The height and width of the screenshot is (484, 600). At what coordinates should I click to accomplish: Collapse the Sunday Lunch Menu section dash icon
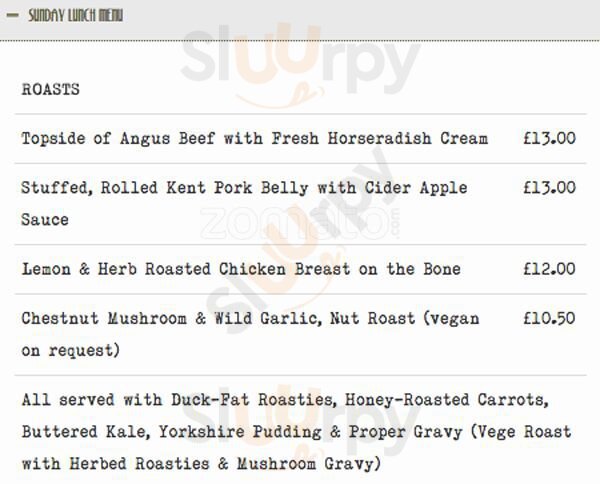coord(12,16)
